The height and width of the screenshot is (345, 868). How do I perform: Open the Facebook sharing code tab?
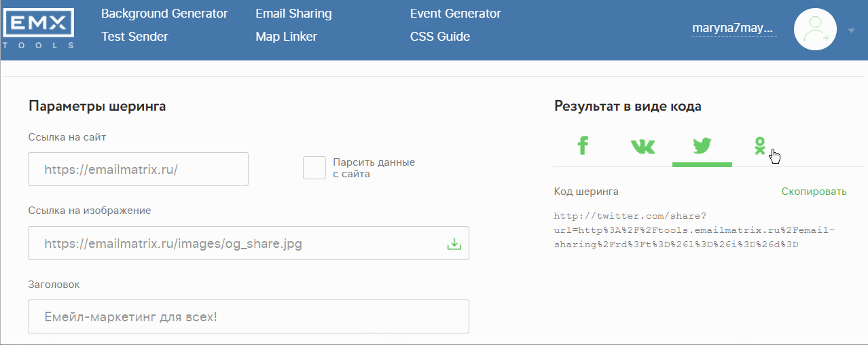(583, 145)
